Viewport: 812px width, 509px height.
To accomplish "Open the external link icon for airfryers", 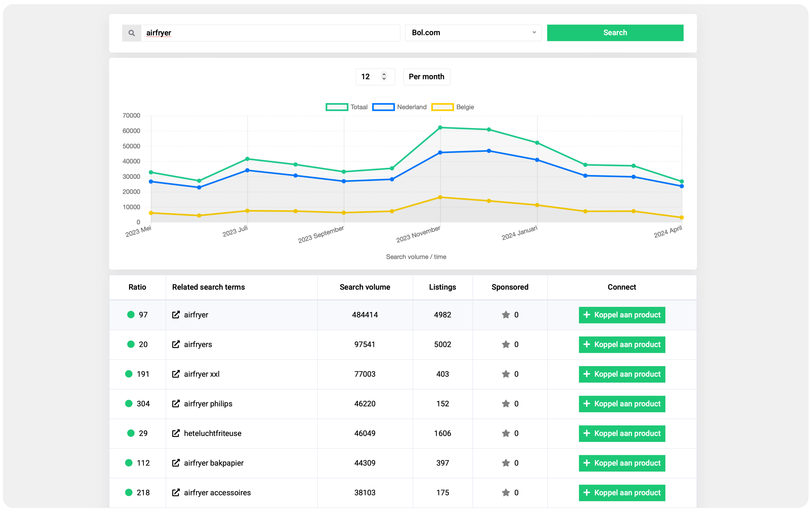I will click(x=176, y=344).
